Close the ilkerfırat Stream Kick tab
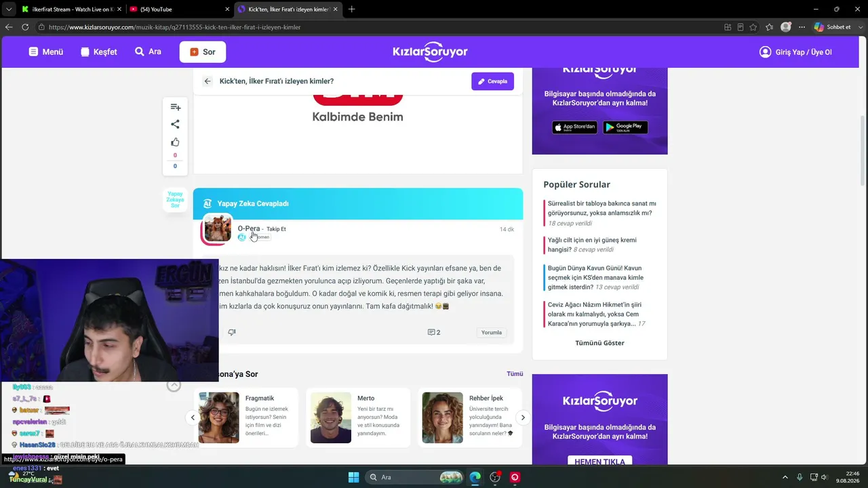The image size is (868, 488). click(119, 9)
